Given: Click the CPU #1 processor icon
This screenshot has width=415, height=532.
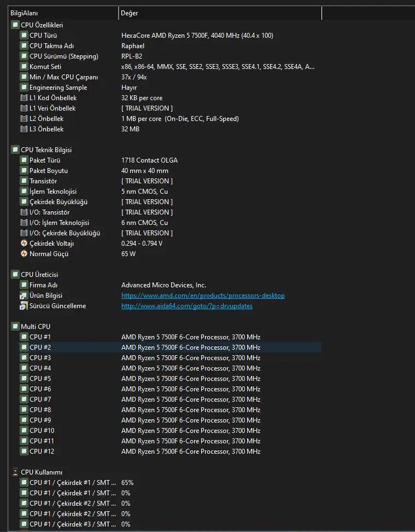Looking at the screenshot, I should pyautogui.click(x=24, y=337).
